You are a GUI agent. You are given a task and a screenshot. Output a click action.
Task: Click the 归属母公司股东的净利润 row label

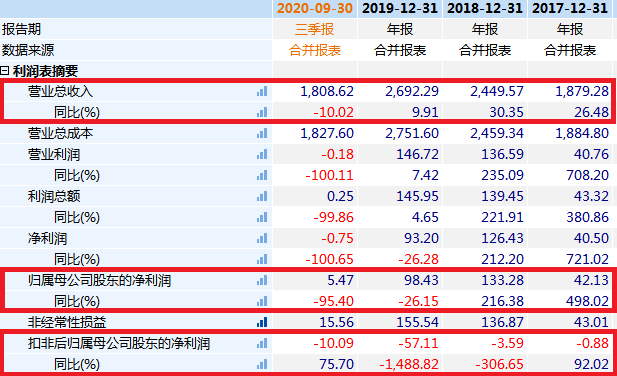[x=99, y=280]
